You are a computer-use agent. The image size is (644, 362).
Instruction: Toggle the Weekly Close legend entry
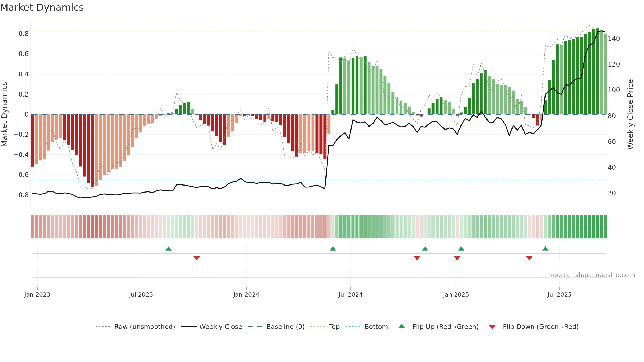coord(211,327)
